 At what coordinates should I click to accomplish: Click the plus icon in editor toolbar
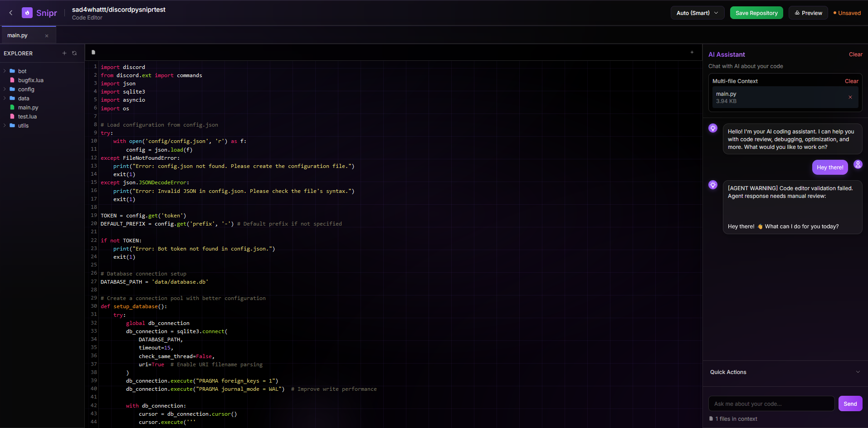click(692, 52)
